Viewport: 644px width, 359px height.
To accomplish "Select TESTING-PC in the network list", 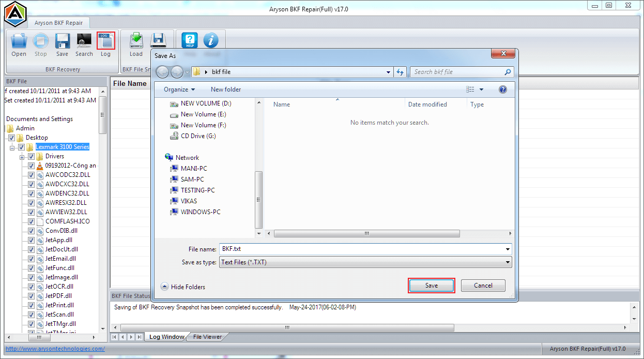I will [x=197, y=190].
